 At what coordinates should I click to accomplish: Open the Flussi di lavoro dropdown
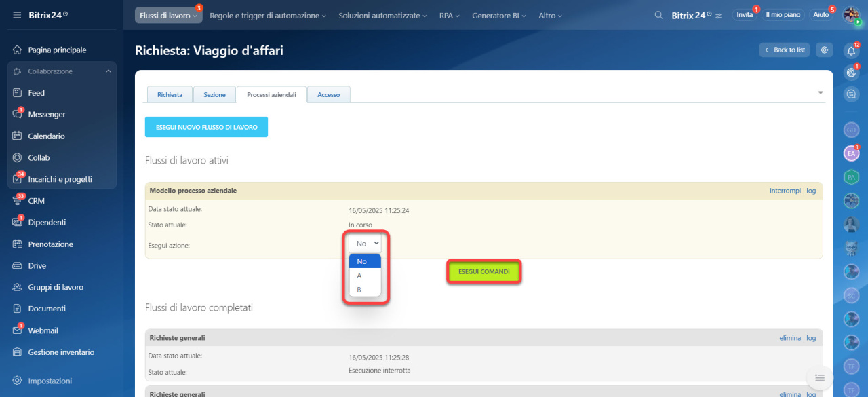[168, 15]
